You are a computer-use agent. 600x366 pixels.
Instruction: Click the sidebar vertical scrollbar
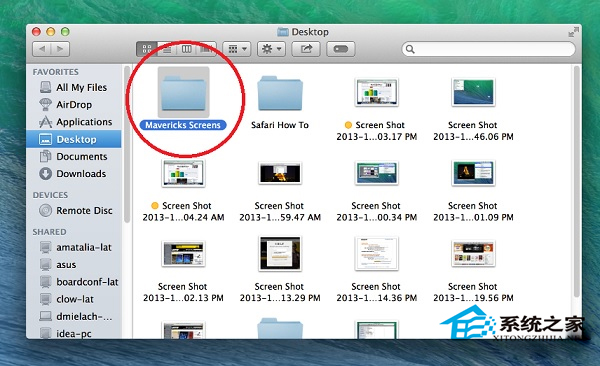[127, 144]
